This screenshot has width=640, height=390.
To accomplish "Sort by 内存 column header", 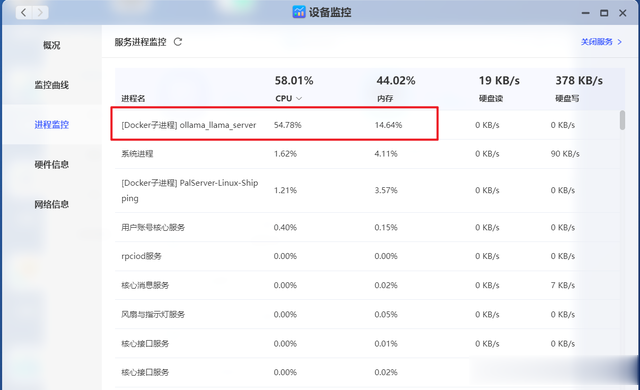I will [384, 98].
